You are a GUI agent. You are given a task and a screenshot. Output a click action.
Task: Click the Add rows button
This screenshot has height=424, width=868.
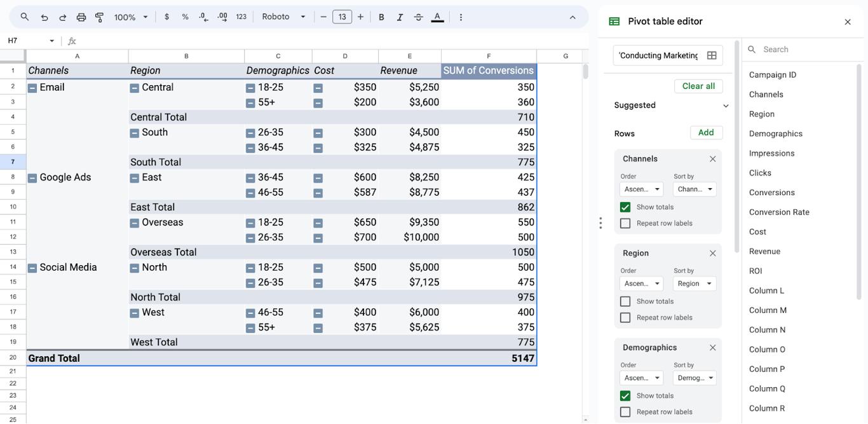[706, 133]
